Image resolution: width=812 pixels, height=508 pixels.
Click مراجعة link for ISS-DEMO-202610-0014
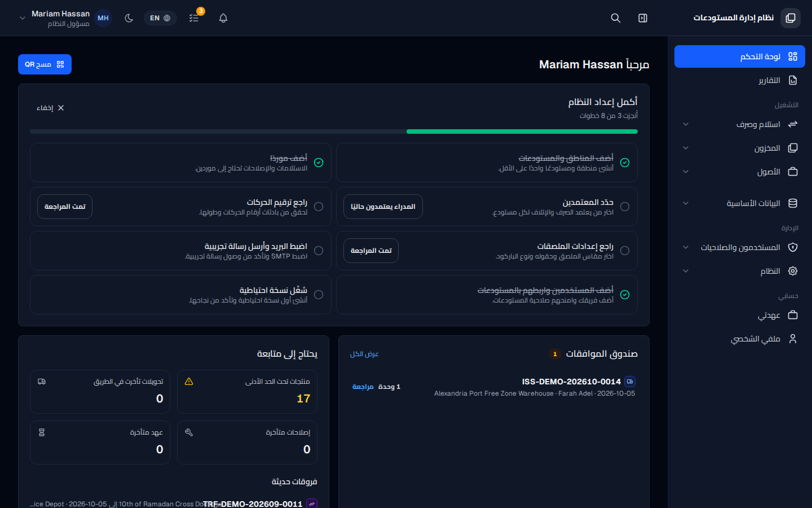tap(363, 387)
